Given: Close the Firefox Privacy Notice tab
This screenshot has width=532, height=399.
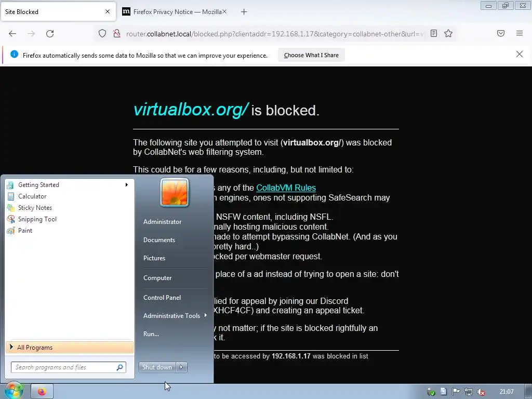Looking at the screenshot, I should pos(224,11).
